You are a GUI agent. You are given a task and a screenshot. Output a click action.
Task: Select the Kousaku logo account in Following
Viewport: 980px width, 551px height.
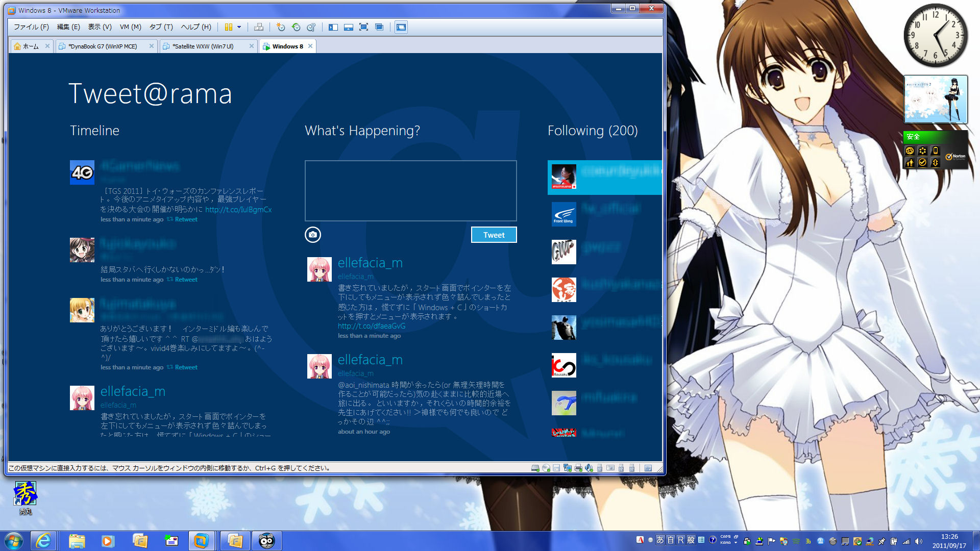click(564, 365)
